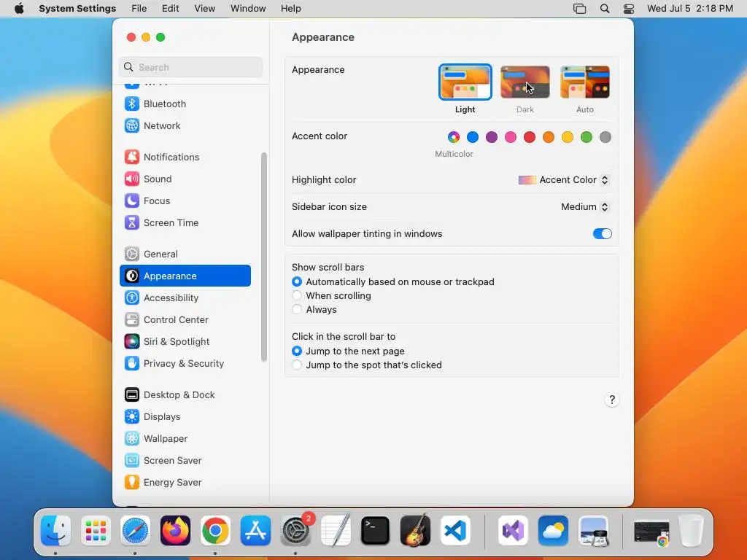The image size is (747, 560).
Task: Select When scrolling scroll bar option
Action: (x=297, y=296)
